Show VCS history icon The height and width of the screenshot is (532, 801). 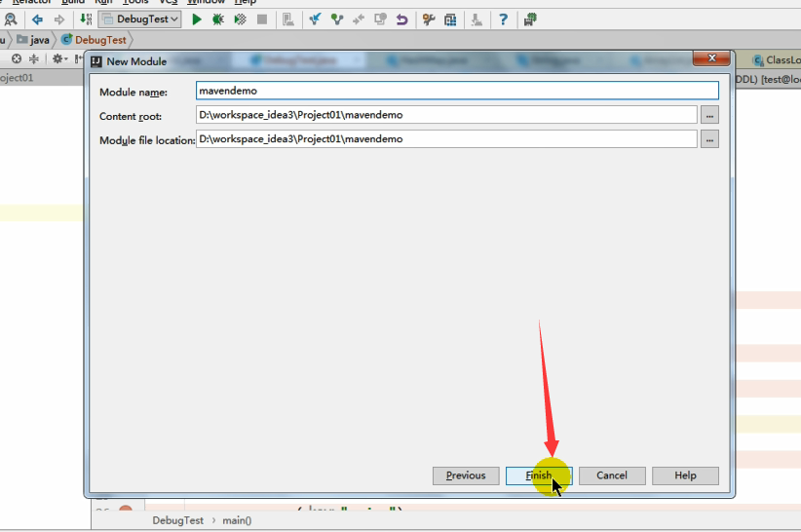(x=381, y=19)
